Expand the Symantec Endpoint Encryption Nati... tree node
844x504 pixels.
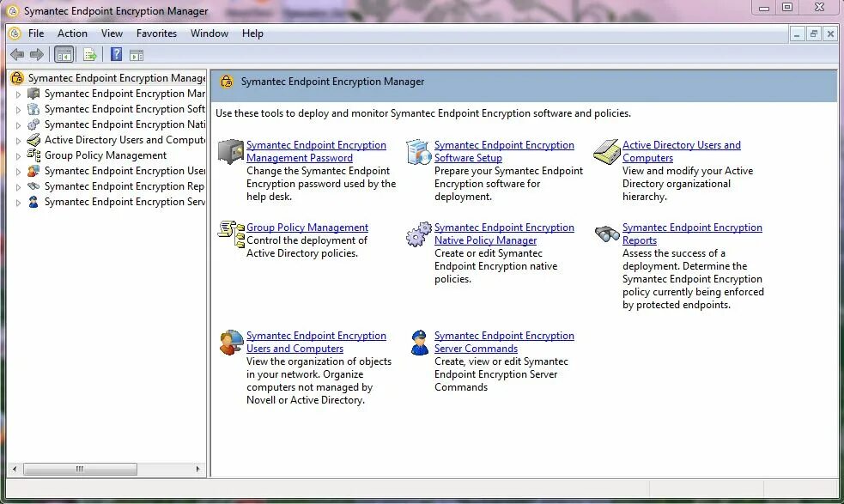(x=18, y=125)
